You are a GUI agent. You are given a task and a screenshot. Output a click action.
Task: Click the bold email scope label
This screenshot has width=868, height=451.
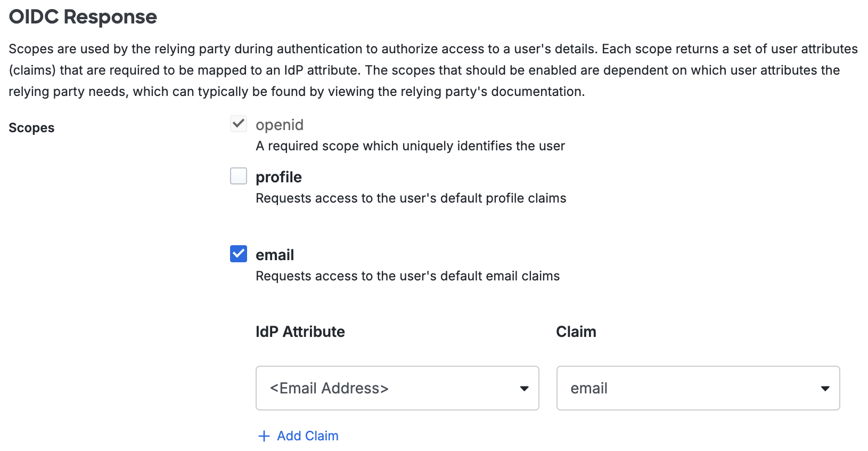[x=275, y=255]
